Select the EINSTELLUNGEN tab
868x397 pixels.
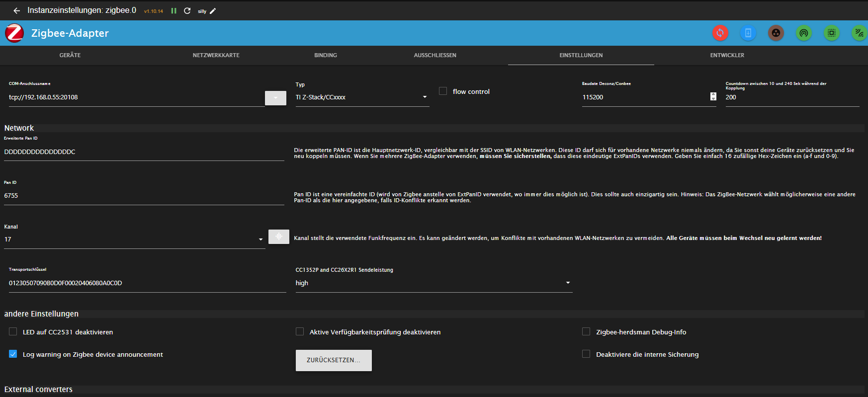pyautogui.click(x=581, y=55)
